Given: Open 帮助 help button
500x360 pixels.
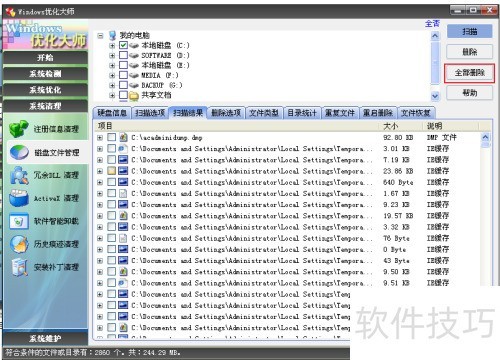Looking at the screenshot, I should (x=470, y=93).
